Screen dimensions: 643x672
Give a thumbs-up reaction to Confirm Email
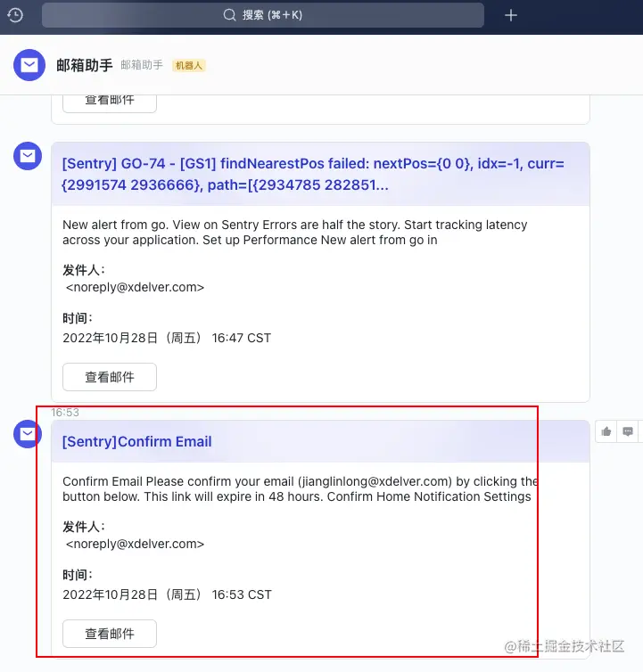(606, 431)
